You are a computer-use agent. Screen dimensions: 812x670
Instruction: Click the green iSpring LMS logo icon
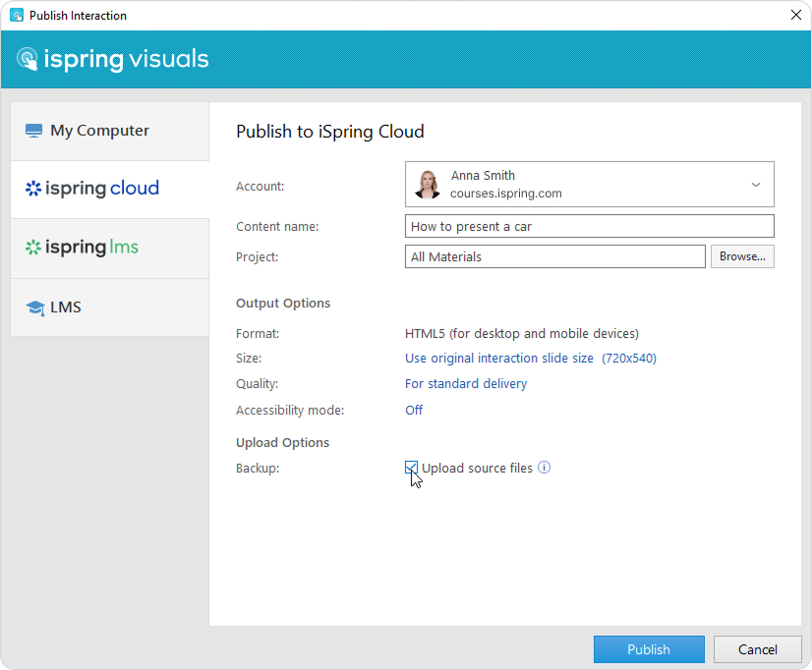[32, 248]
